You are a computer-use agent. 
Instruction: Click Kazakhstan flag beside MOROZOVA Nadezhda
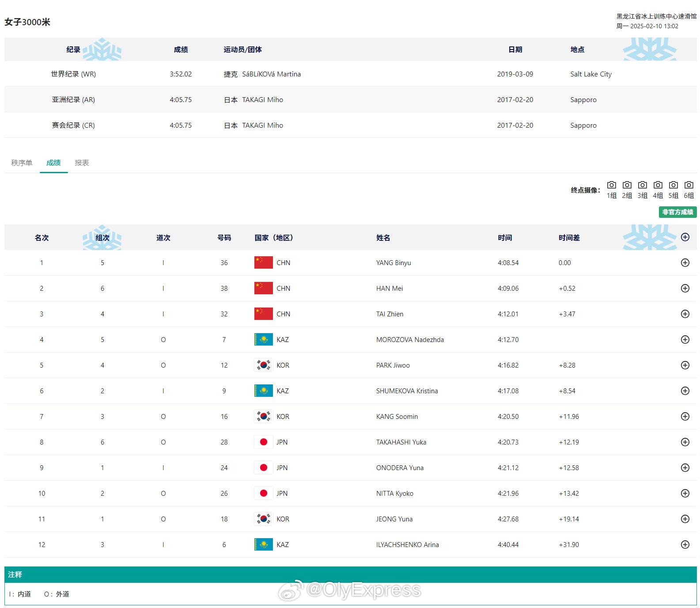264,339
